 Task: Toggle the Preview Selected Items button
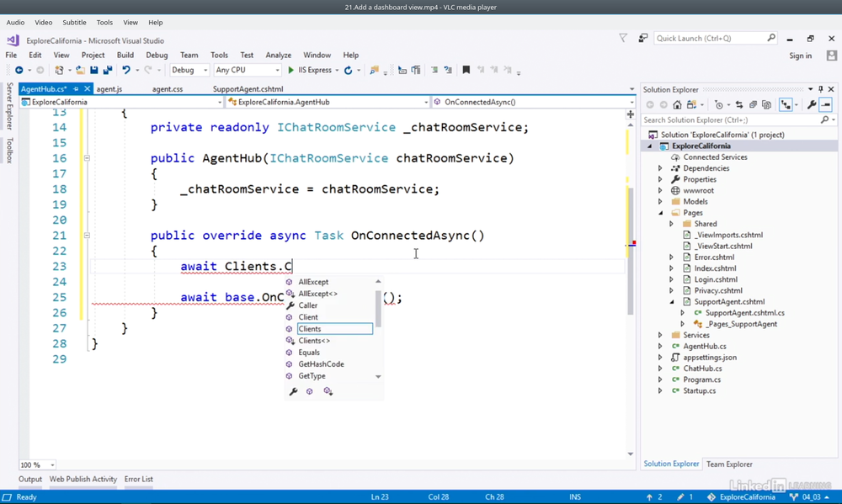[826, 104]
